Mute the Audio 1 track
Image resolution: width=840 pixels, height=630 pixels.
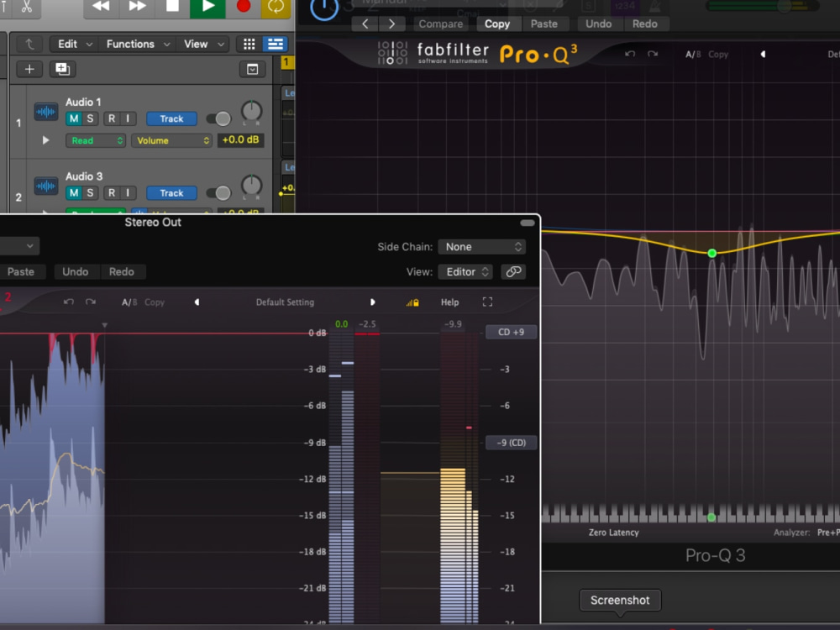click(74, 118)
